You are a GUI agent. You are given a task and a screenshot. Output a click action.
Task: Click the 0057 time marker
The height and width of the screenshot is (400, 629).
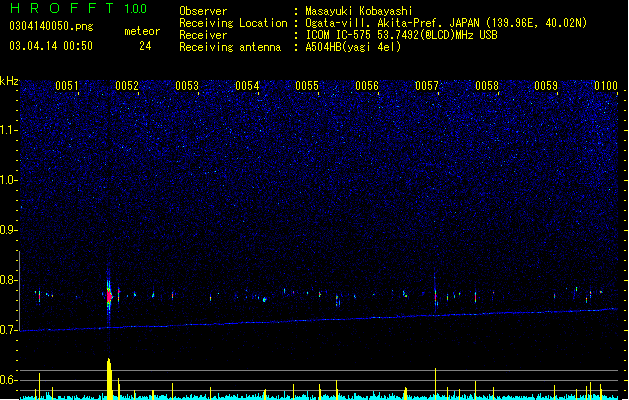click(x=427, y=86)
